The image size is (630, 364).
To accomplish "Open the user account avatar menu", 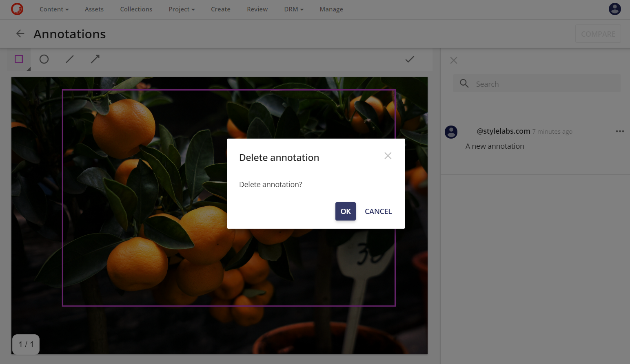I will pyautogui.click(x=614, y=9).
